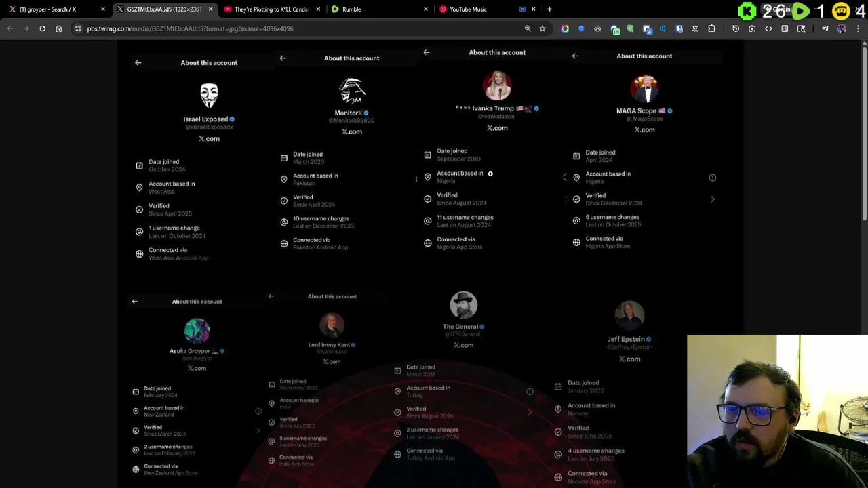This screenshot has width=868, height=488.
Task: Reload the current page
Action: click(x=42, y=28)
